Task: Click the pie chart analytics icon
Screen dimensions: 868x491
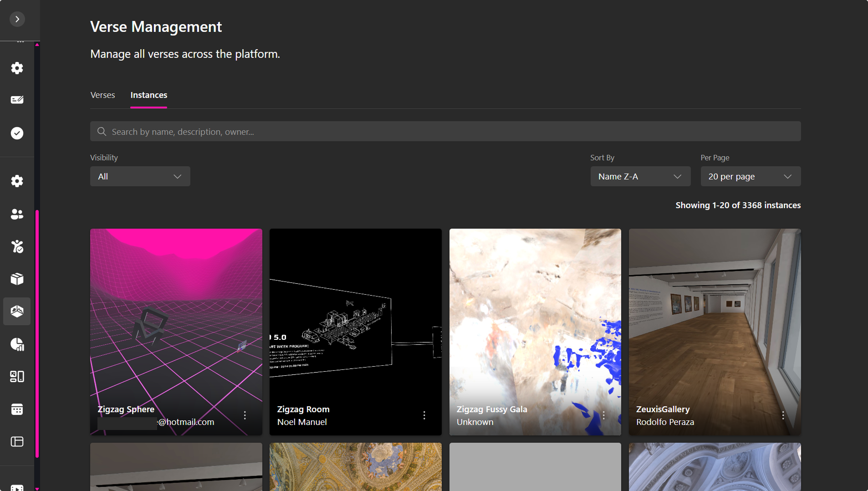Action: (x=17, y=344)
